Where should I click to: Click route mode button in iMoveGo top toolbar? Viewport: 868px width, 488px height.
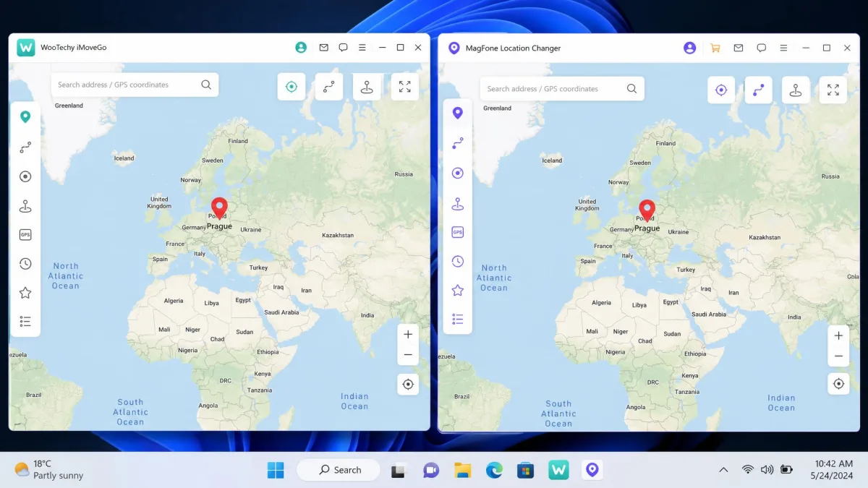tap(329, 87)
